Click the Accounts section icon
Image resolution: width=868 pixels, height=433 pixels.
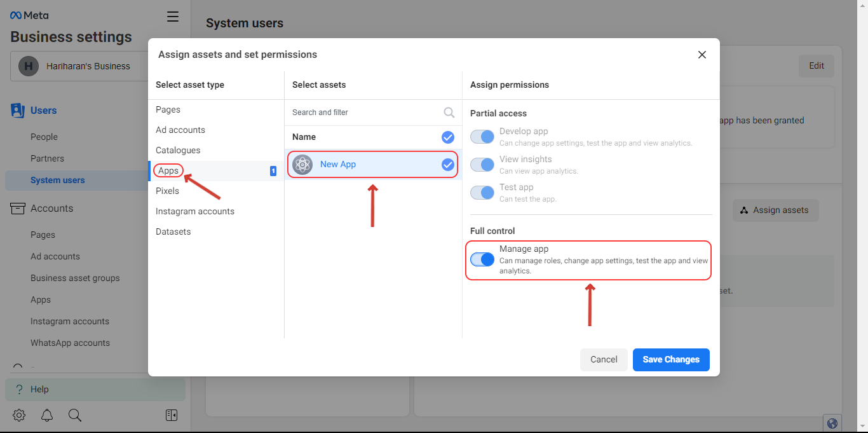click(18, 209)
